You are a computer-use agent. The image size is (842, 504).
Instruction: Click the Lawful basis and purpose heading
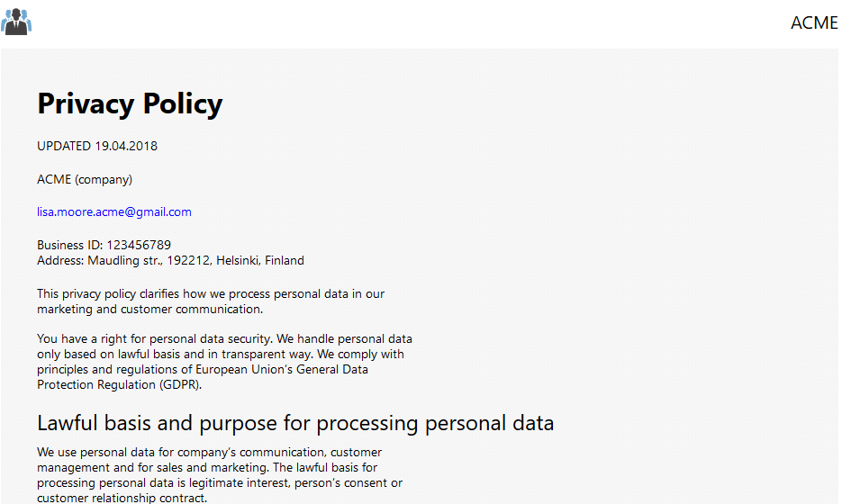pos(295,423)
